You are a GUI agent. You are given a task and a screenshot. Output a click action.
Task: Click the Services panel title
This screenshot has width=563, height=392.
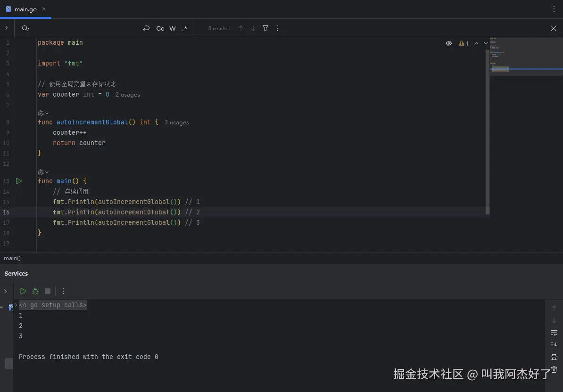(x=16, y=274)
